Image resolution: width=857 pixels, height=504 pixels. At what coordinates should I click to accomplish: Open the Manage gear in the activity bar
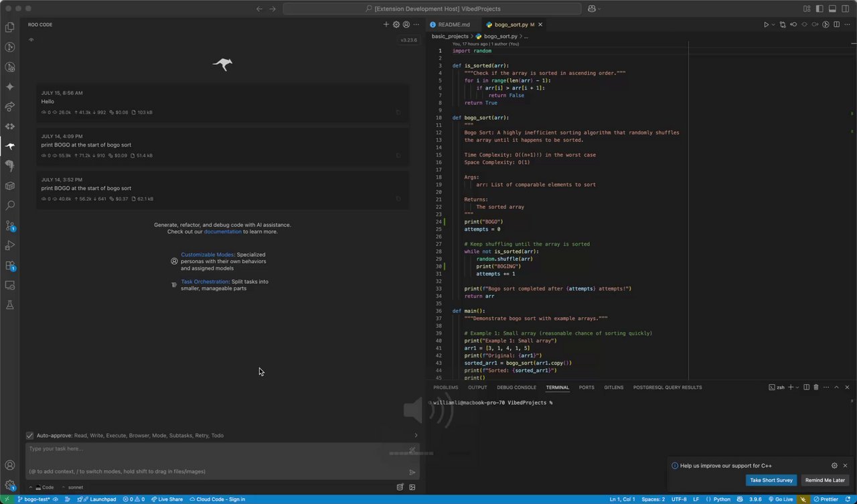point(10,485)
